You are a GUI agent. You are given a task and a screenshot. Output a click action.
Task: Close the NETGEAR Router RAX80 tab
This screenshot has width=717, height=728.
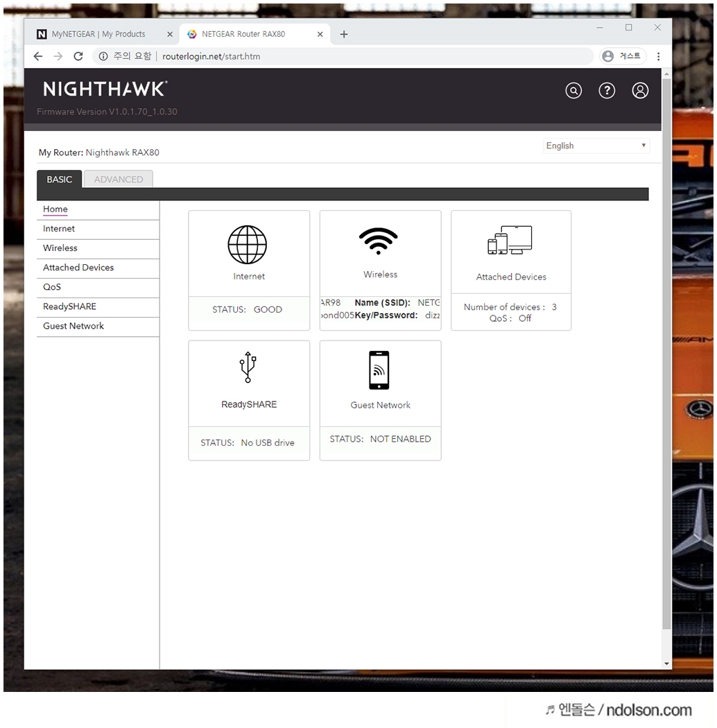pos(320,35)
